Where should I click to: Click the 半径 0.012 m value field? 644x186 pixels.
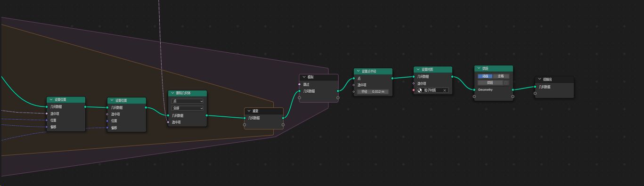tap(373, 92)
